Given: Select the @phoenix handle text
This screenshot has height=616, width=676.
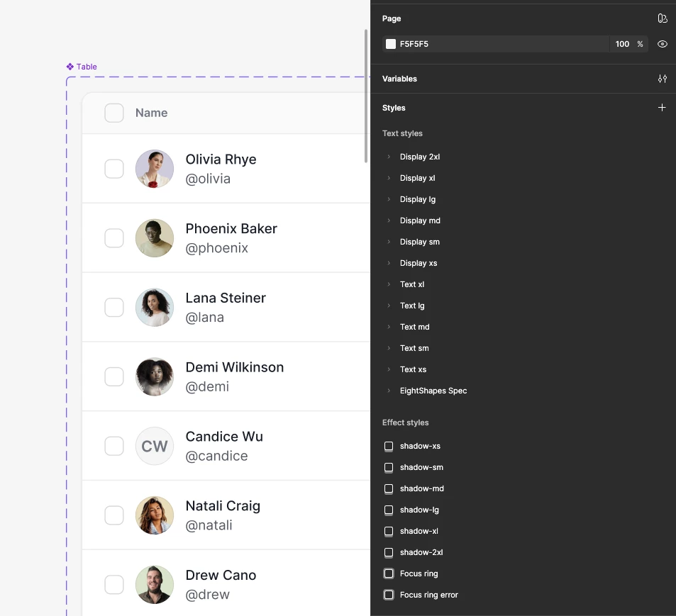Looking at the screenshot, I should pyautogui.click(x=217, y=248).
